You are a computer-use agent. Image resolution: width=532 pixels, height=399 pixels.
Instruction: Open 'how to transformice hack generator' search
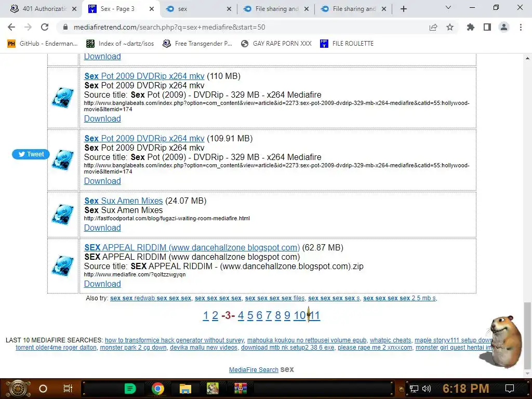pos(175,340)
